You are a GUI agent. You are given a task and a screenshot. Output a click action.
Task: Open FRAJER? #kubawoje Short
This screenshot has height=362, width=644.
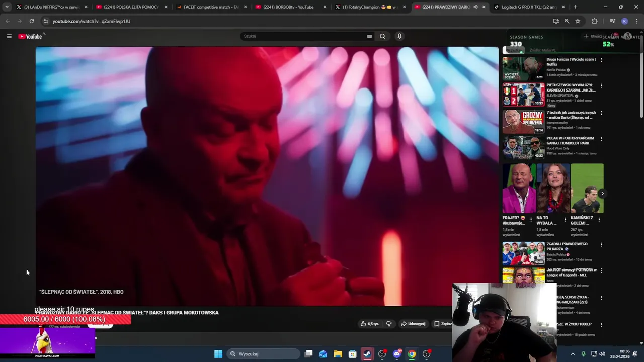click(519, 189)
